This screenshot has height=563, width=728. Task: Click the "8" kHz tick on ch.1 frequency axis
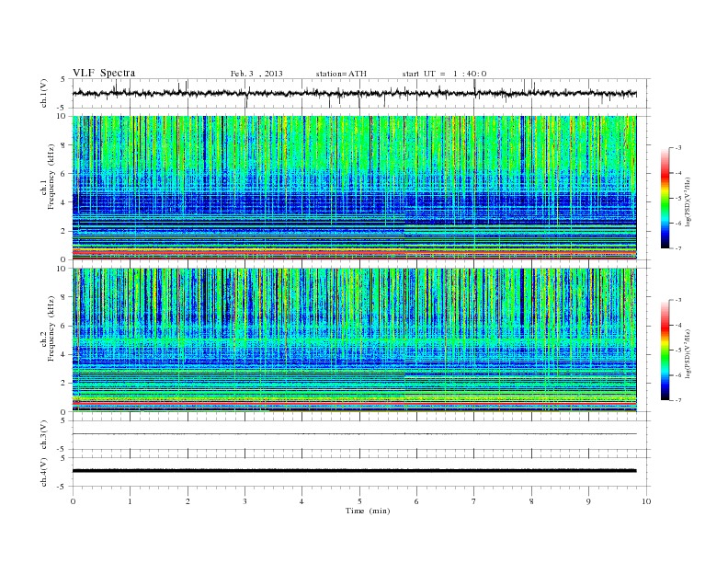click(x=64, y=145)
